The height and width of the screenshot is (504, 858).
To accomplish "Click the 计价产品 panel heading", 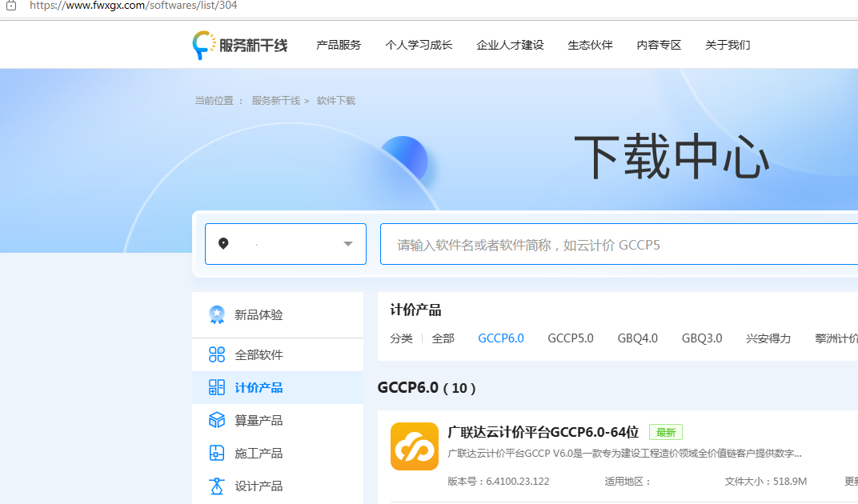I will [x=415, y=310].
